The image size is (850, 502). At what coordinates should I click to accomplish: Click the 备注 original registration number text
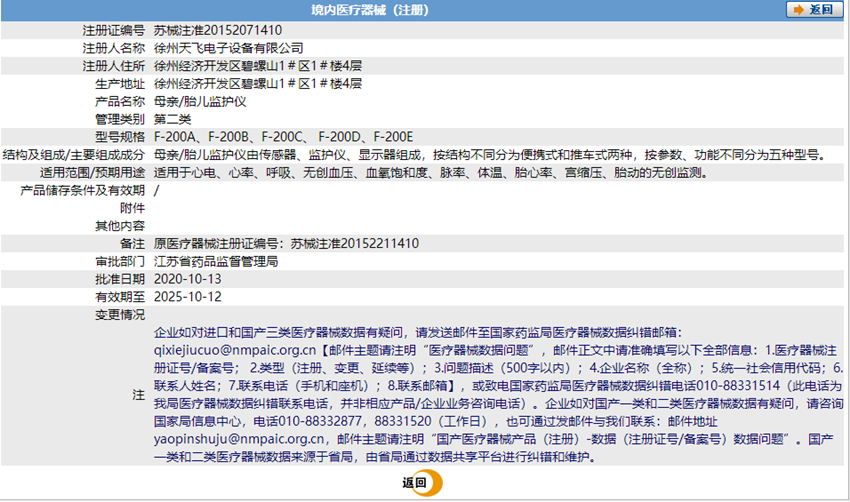[x=286, y=243]
